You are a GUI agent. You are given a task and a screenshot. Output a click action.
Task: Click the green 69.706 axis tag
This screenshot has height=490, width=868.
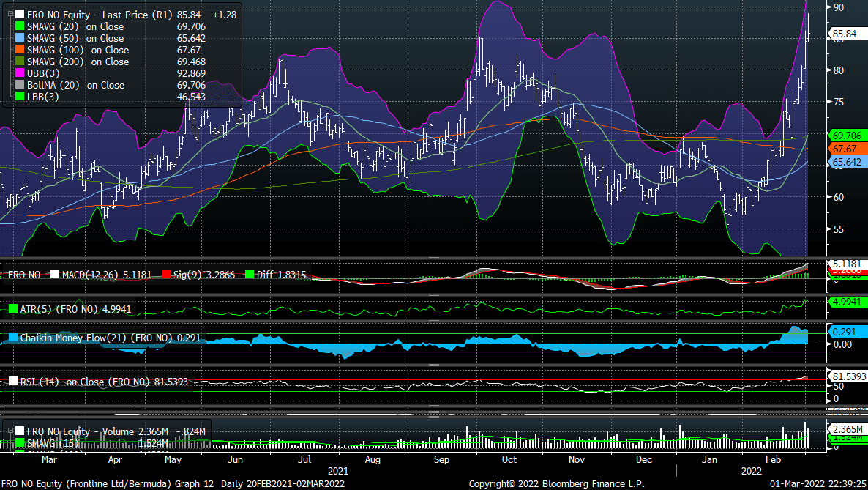click(x=848, y=136)
